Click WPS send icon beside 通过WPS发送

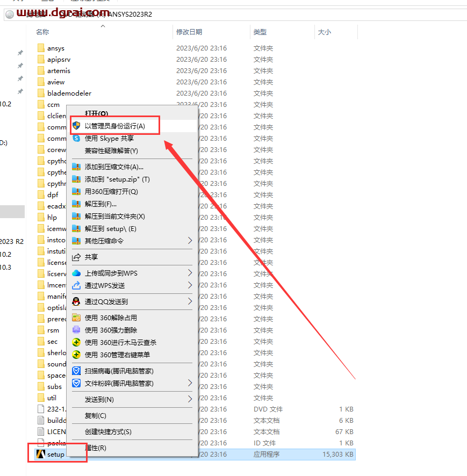pyautogui.click(x=76, y=285)
